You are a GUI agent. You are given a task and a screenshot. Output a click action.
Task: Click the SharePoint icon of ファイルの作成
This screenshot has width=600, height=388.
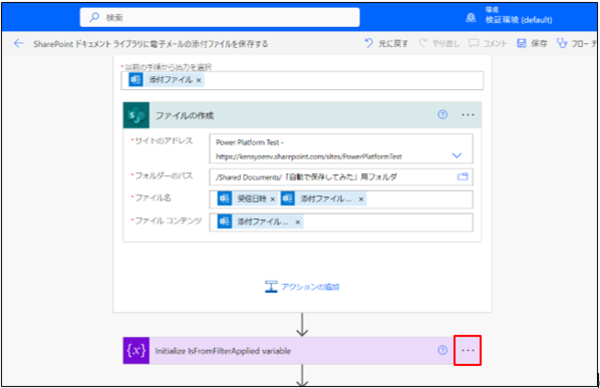coord(136,115)
